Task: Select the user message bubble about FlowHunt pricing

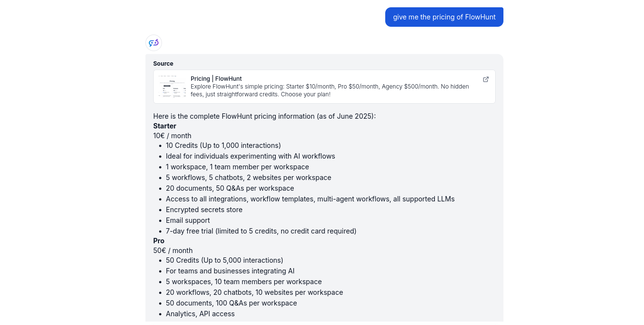Action: pyautogui.click(x=444, y=17)
